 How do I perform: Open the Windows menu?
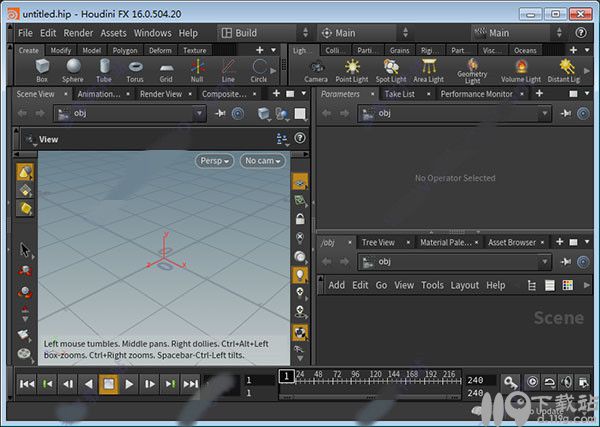[153, 33]
